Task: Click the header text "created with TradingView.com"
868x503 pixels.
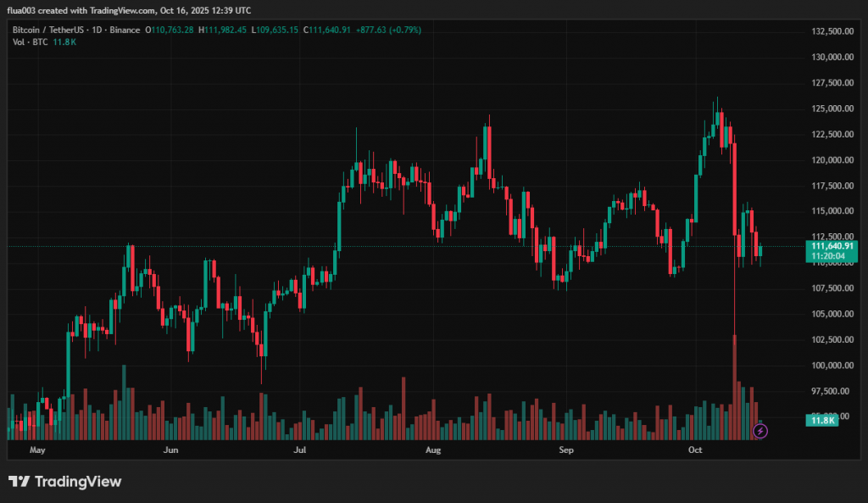Action: coord(86,10)
